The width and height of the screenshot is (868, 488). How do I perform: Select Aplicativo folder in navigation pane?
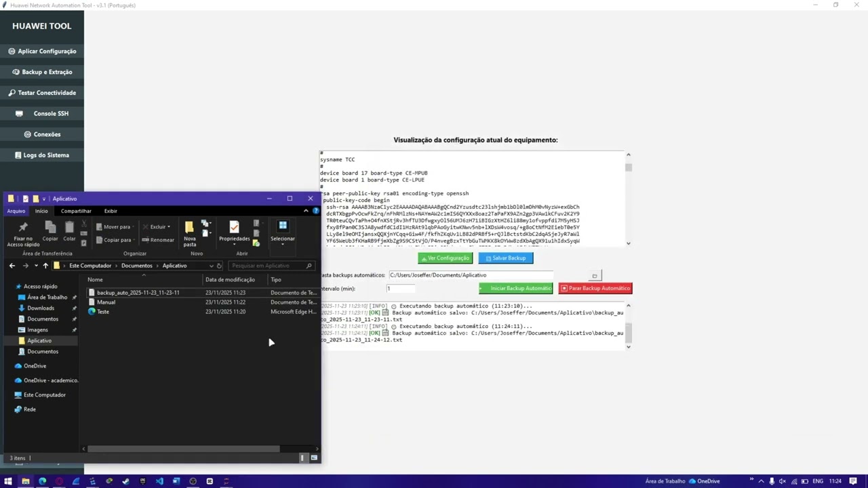coord(39,341)
